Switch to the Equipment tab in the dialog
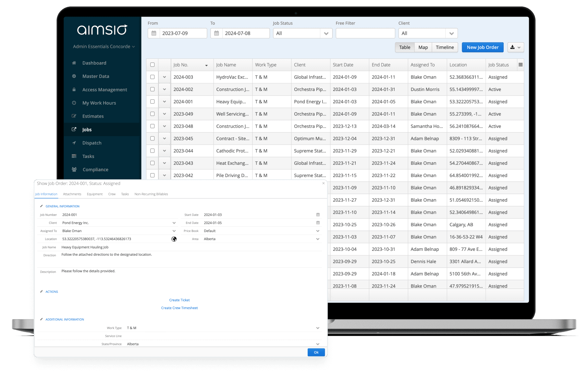Image resolution: width=588 pixels, height=373 pixels. point(94,194)
